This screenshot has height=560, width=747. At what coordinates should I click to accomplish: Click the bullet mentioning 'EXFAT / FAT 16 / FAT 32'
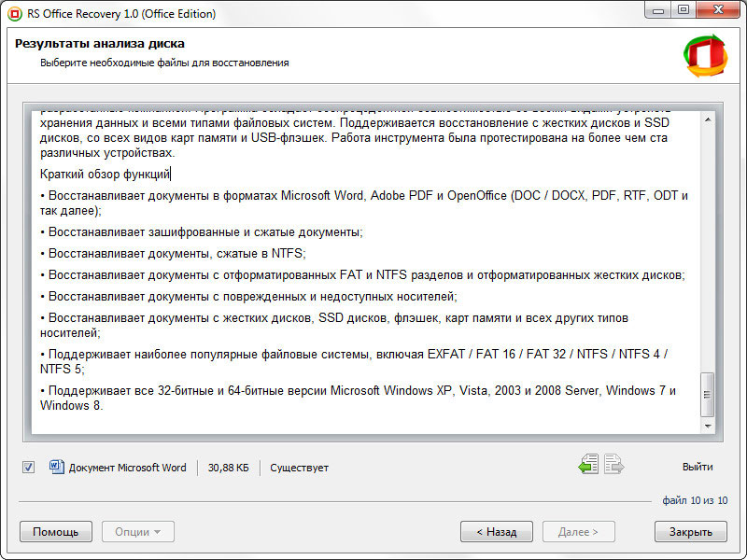coord(354,361)
